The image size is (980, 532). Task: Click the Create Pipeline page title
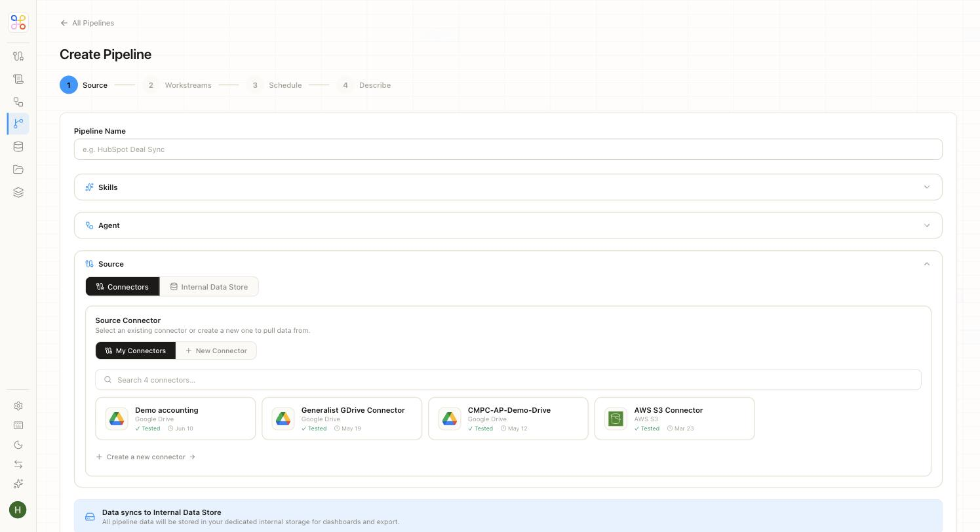click(x=106, y=54)
